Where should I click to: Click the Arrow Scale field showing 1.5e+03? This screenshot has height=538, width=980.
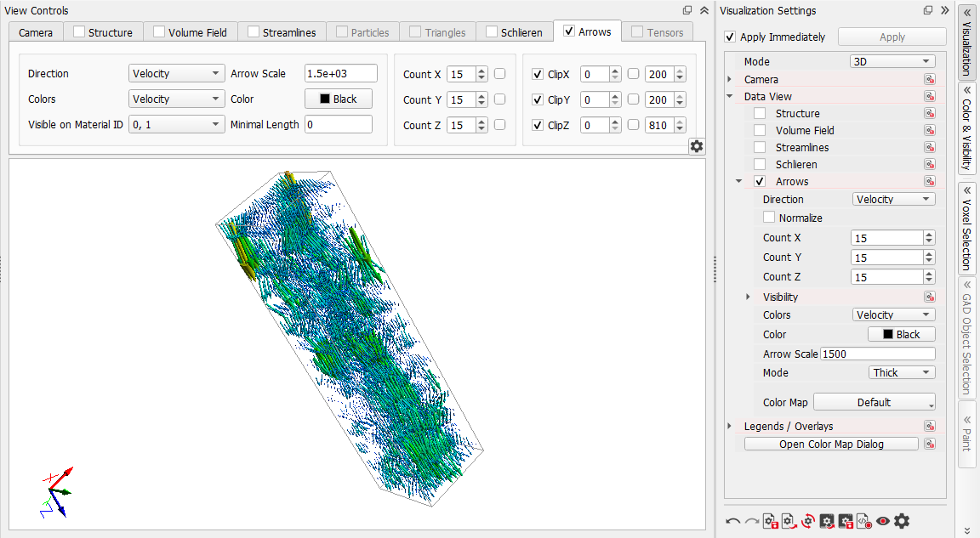coord(340,73)
